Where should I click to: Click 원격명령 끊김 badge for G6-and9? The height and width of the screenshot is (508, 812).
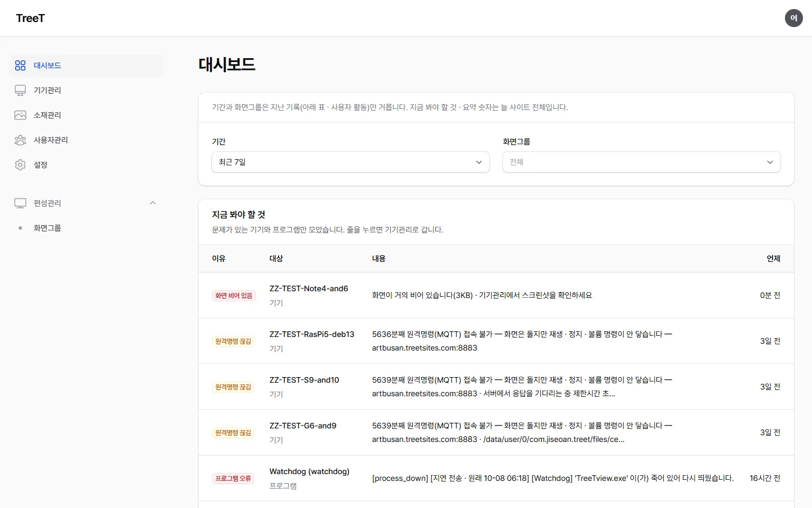point(233,433)
